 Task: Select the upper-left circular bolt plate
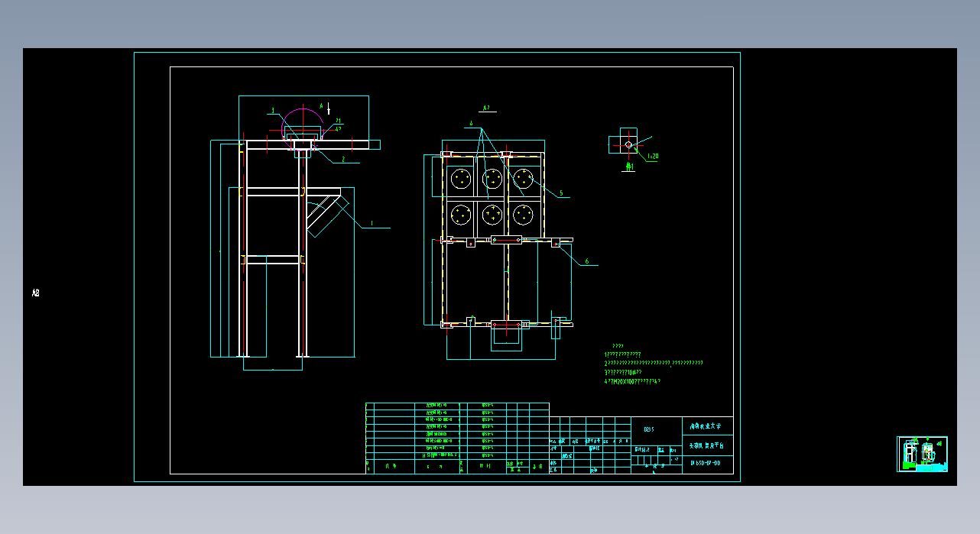coord(462,179)
